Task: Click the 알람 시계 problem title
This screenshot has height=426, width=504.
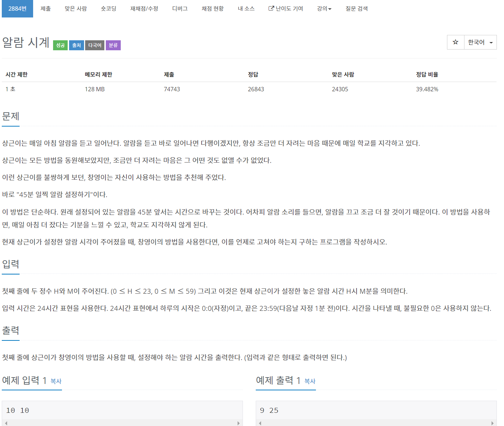Action: pyautogui.click(x=26, y=42)
